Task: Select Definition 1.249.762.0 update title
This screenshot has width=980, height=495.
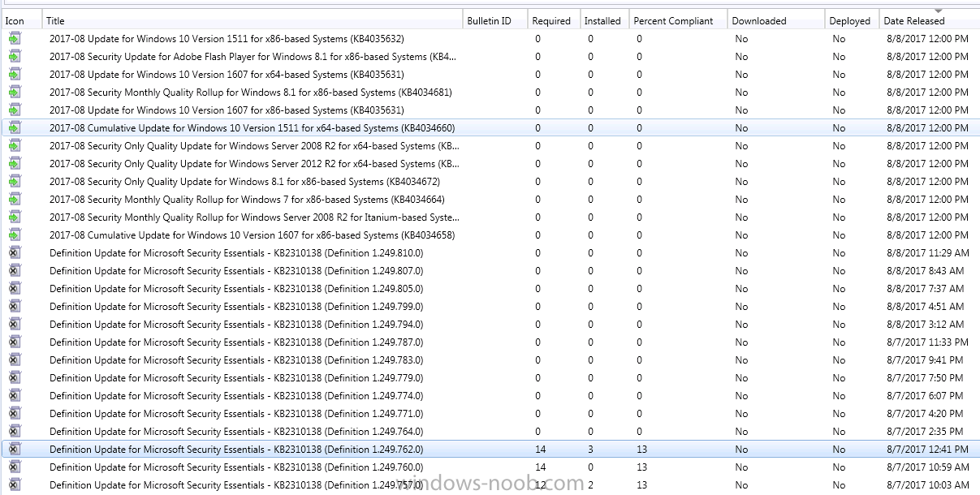Action: pos(236,450)
